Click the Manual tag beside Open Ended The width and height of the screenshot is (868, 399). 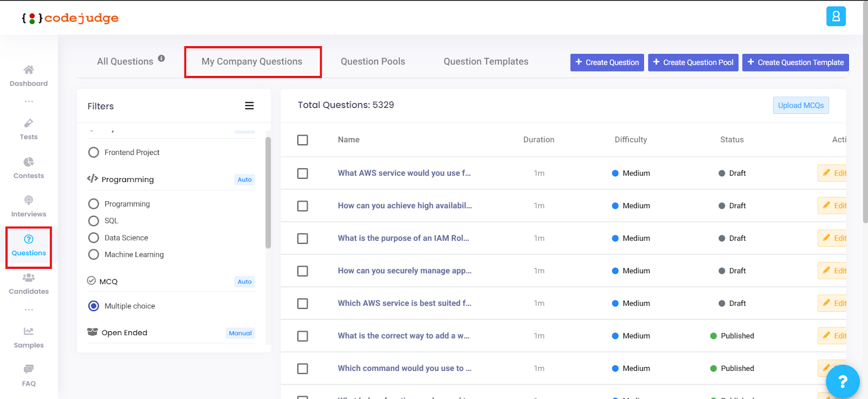coord(240,333)
